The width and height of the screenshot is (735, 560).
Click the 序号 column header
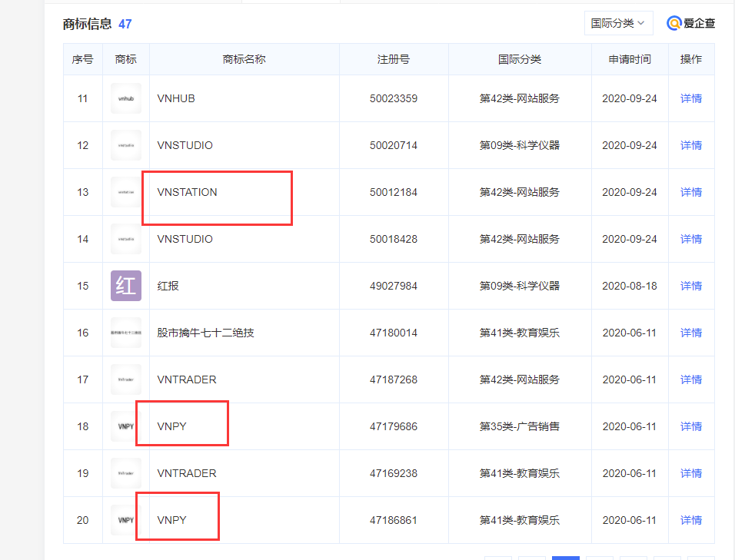82,59
